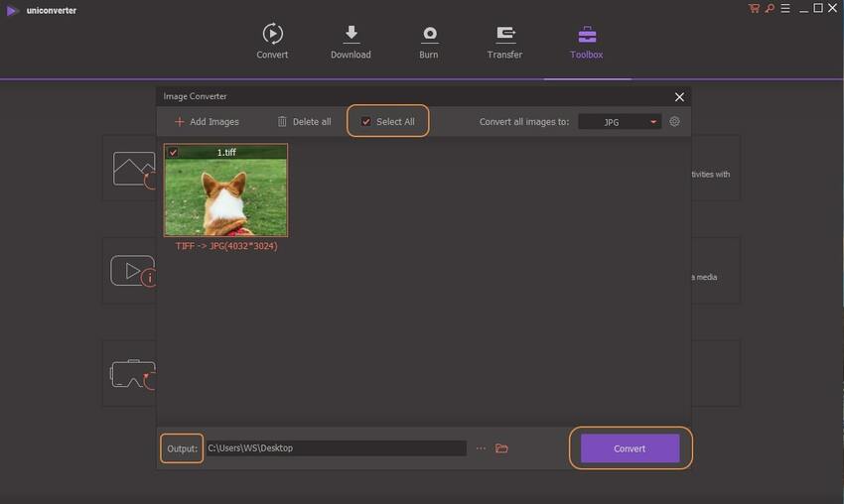Toggle the checkbox on 1.tiff thumbnail

tap(174, 153)
